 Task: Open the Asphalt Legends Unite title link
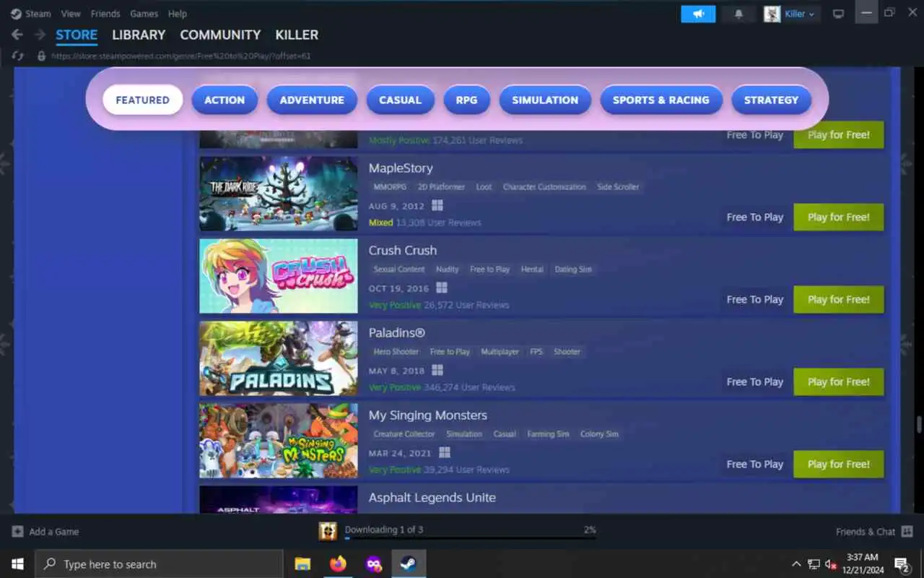point(432,497)
